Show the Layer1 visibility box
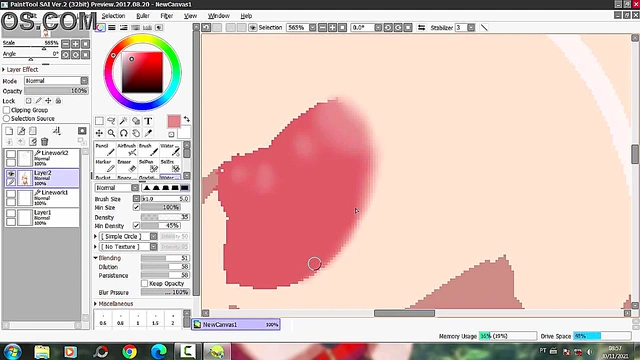The image size is (640, 360). [x=11, y=213]
